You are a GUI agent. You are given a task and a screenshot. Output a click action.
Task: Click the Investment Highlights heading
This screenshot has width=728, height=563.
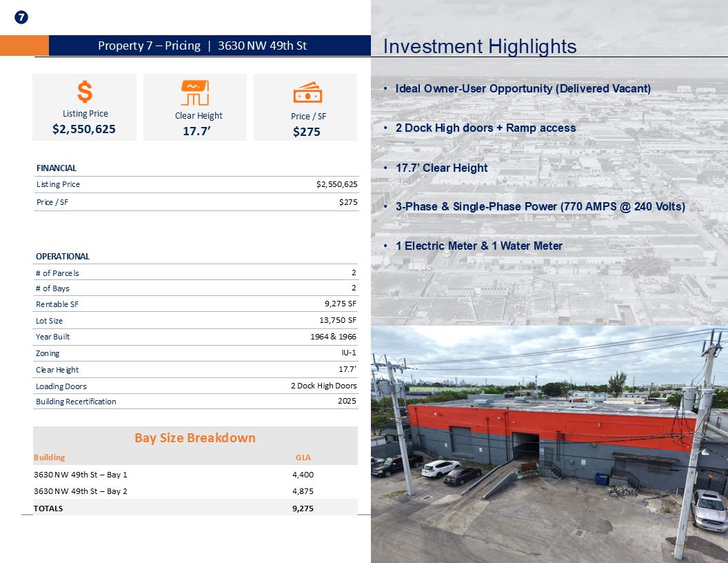tap(480, 46)
